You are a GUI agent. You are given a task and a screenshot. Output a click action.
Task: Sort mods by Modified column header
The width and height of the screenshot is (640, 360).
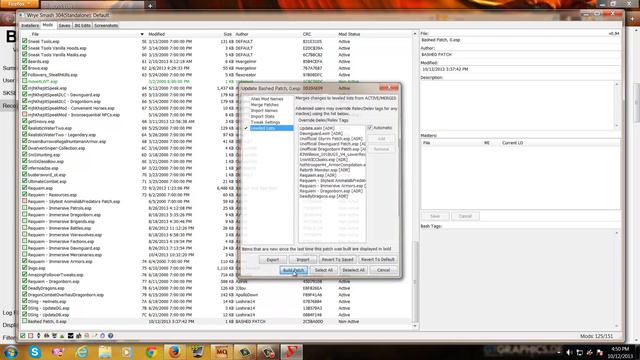[x=157, y=34]
